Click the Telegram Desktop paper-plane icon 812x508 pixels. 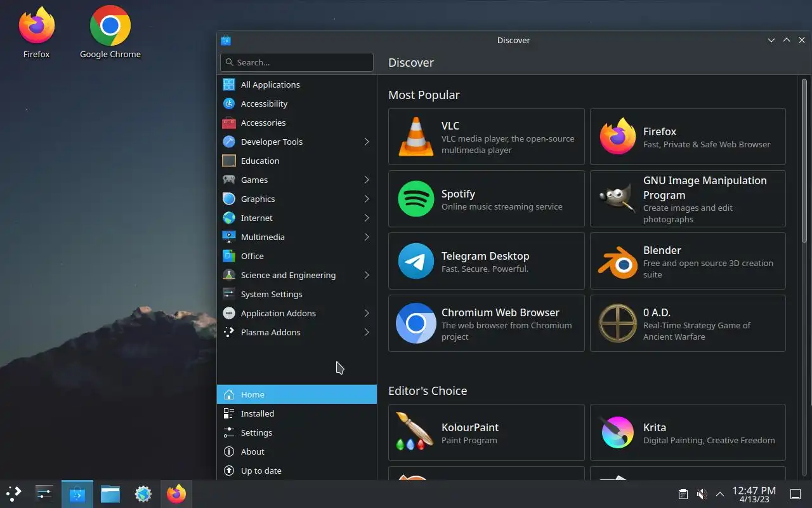click(x=416, y=261)
